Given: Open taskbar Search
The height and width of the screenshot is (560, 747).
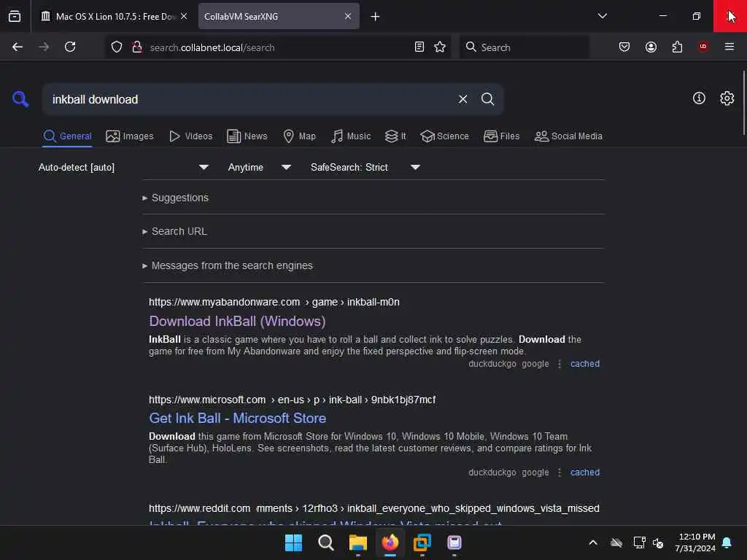Looking at the screenshot, I should click(x=326, y=542).
